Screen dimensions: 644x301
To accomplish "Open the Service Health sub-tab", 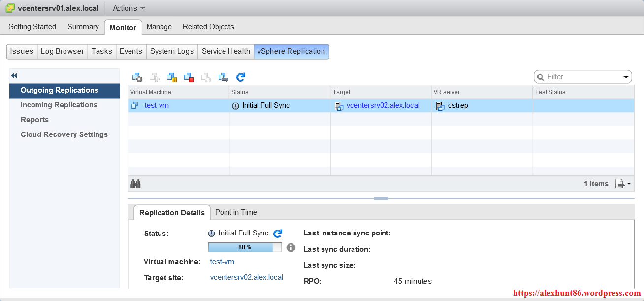I will point(225,51).
